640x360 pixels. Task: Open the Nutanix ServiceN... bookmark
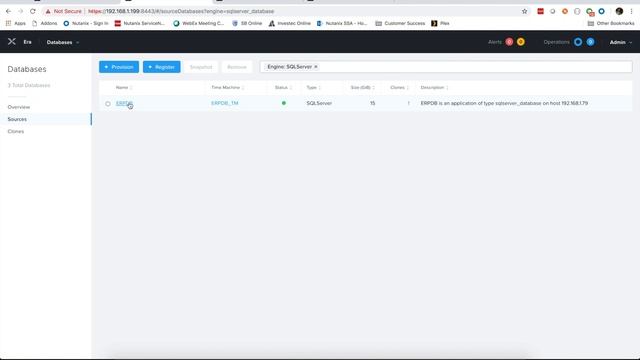[140, 24]
